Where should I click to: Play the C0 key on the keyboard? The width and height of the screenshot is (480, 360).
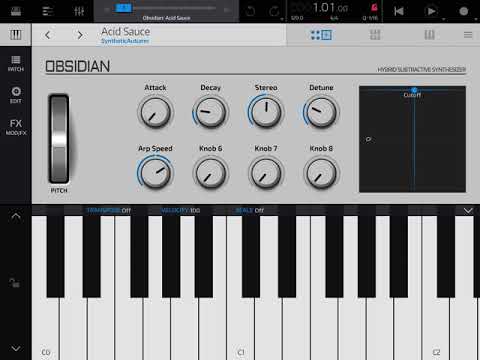[x=46, y=328]
